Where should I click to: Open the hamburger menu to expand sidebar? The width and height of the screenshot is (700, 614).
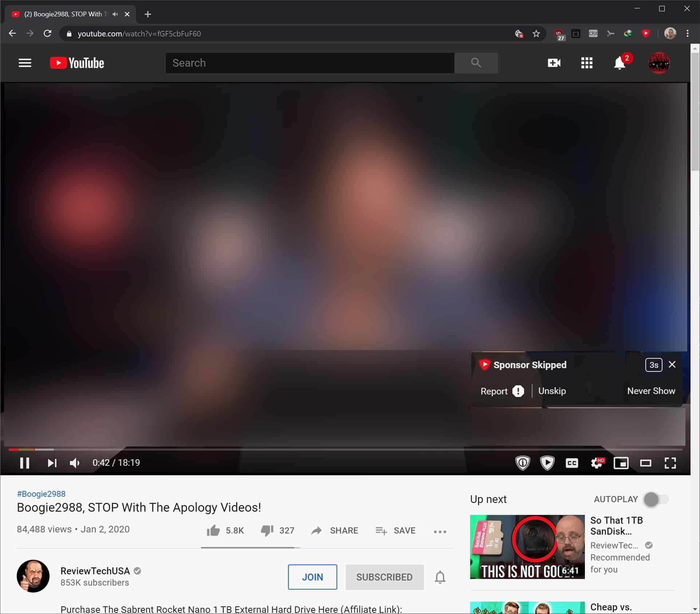(25, 63)
